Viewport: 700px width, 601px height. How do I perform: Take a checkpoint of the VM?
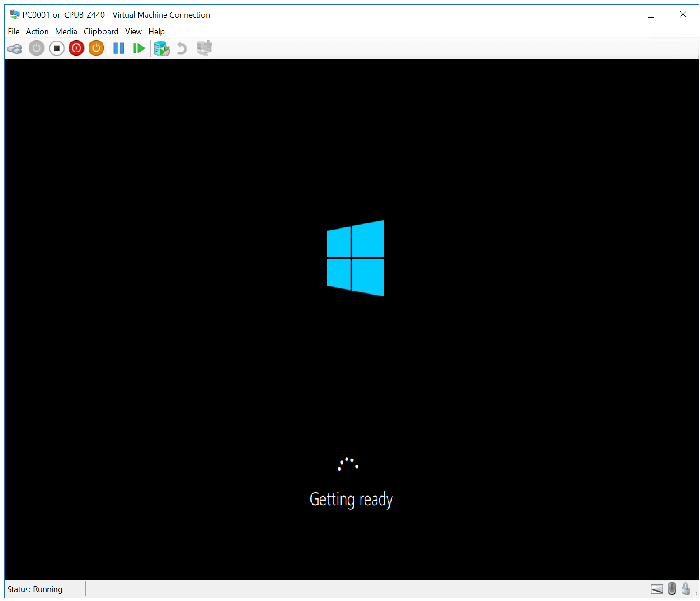(x=161, y=48)
